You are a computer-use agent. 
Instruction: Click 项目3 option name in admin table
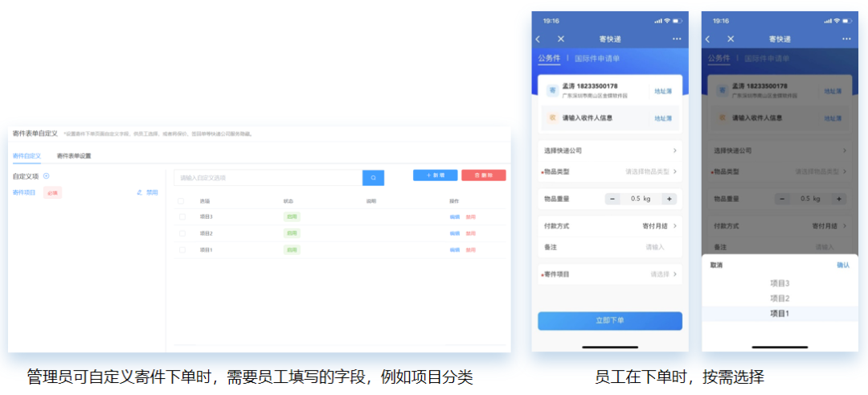[206, 217]
